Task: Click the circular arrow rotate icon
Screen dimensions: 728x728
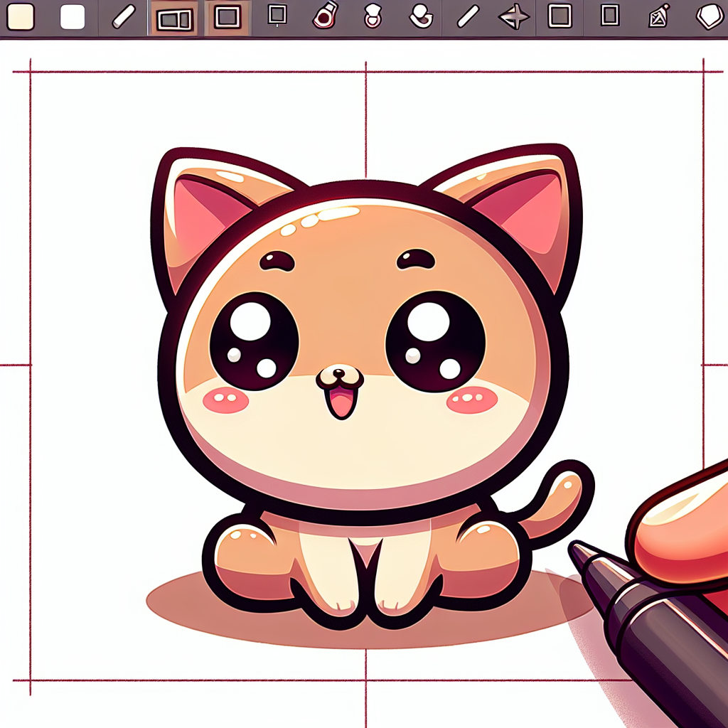Action: click(422, 16)
